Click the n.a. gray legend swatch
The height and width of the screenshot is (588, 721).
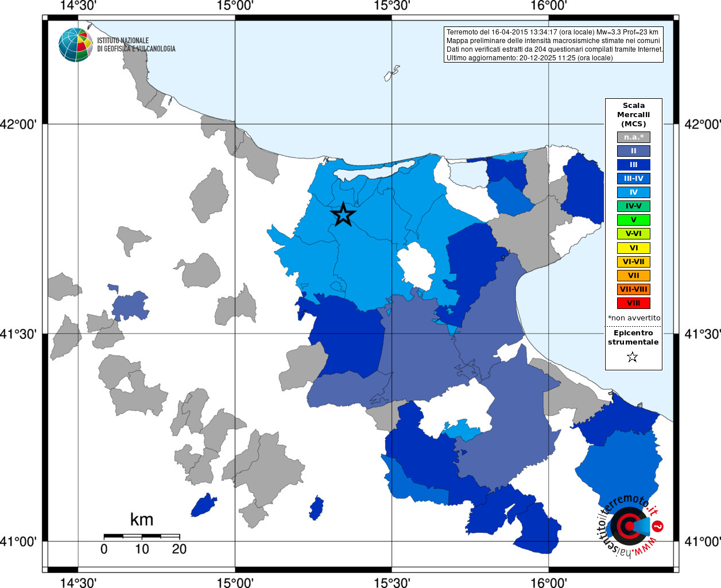[634, 137]
